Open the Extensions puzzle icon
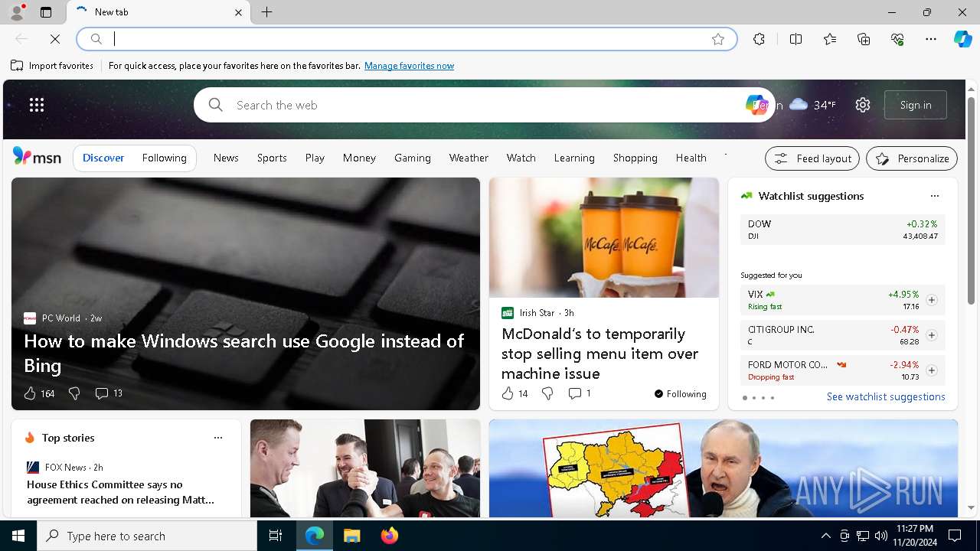 759,39
